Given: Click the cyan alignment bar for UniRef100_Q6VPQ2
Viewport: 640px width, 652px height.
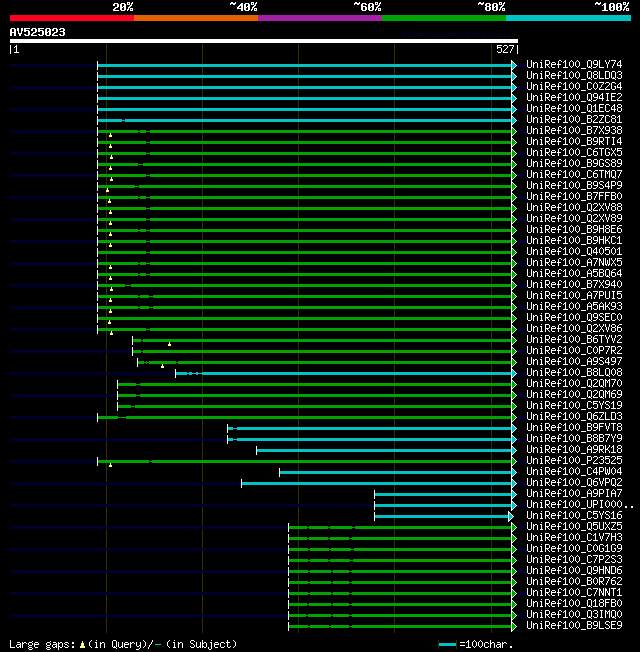Looking at the screenshot, I should click(376, 483).
